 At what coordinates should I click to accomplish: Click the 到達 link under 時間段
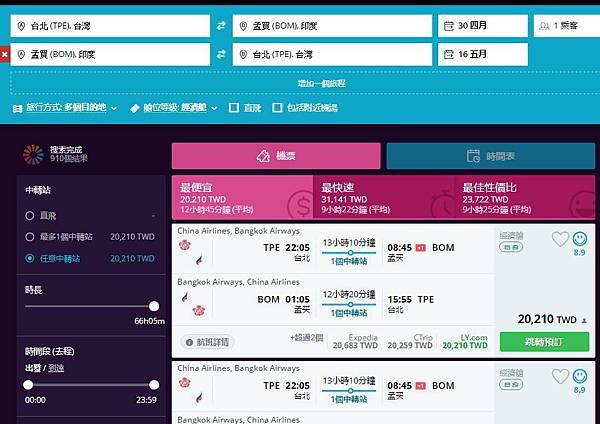56,368
